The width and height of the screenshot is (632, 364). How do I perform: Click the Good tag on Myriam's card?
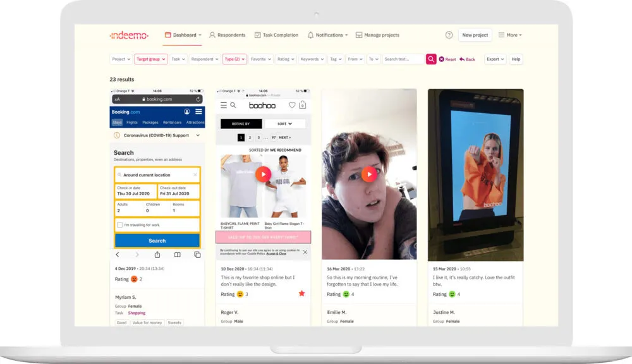(x=121, y=322)
